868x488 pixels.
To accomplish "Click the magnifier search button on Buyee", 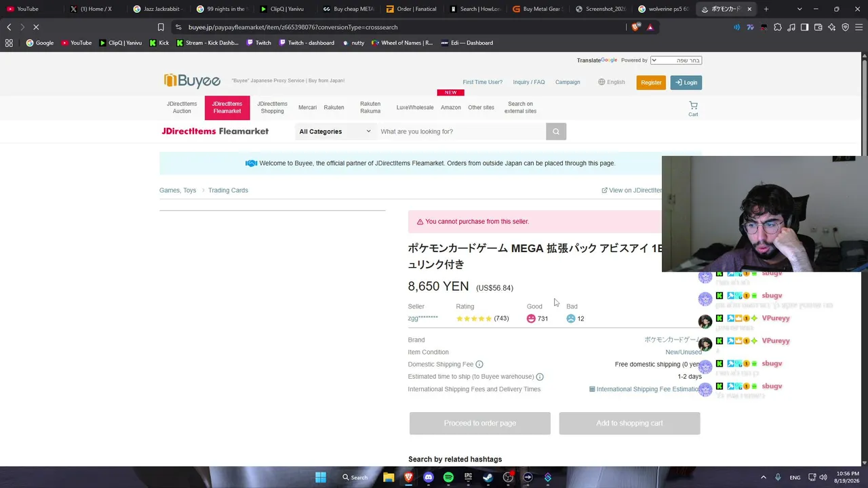I will click(556, 131).
